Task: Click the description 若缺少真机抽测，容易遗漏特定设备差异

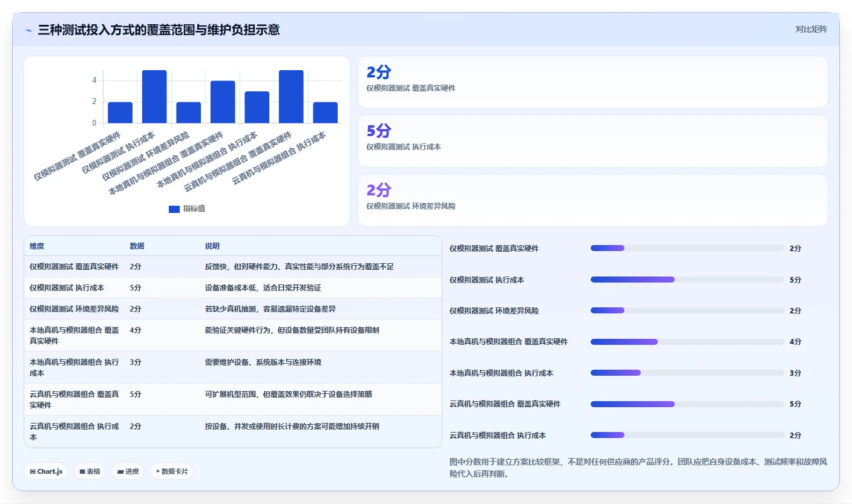Action: [270, 309]
